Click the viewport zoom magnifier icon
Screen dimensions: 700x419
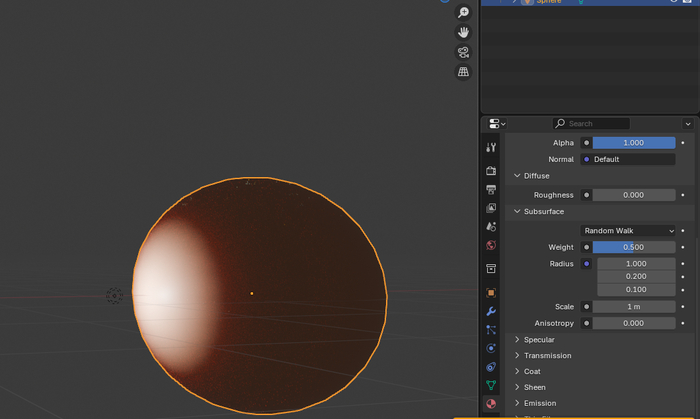pos(463,12)
